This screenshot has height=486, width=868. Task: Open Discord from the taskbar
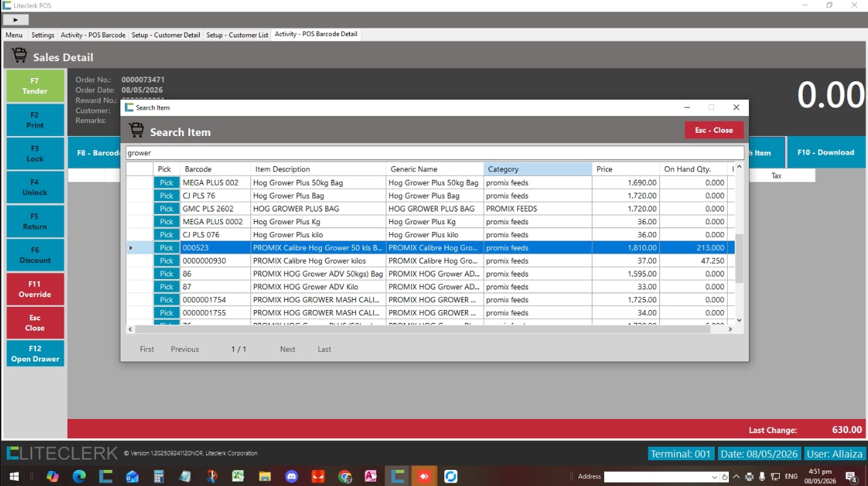click(x=291, y=476)
